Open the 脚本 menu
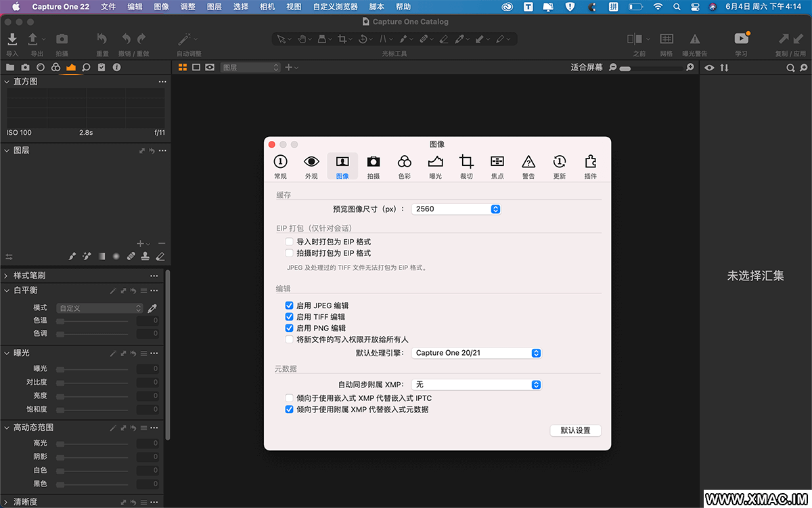812x508 pixels. point(377,7)
